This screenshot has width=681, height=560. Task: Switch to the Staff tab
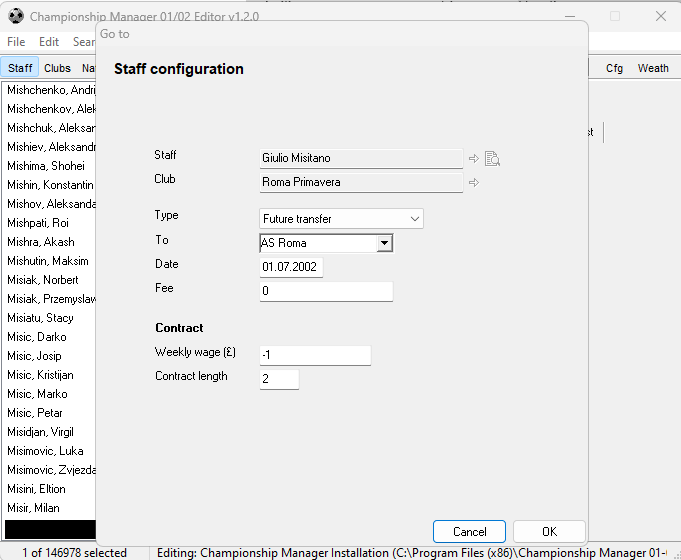pyautogui.click(x=20, y=68)
